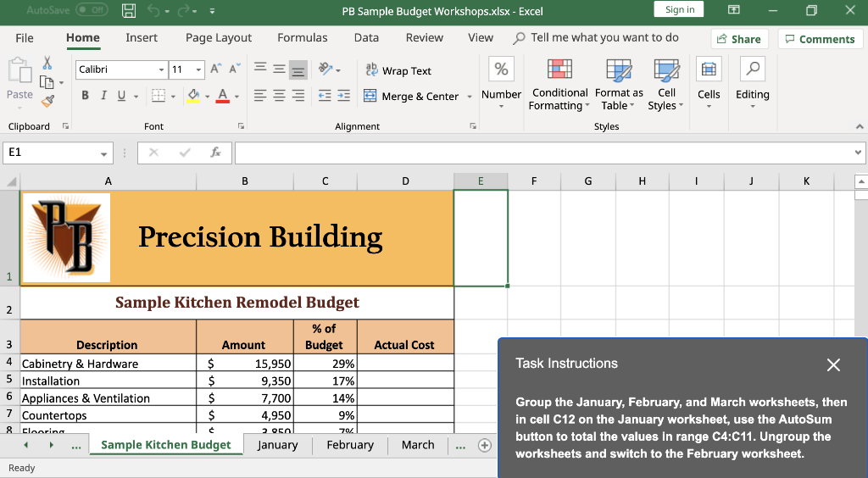
Task: Click Increase Font Size icon
Action: tap(216, 69)
